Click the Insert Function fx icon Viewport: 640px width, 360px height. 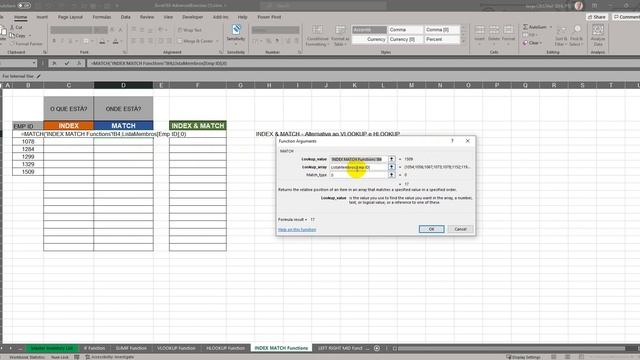[79, 63]
